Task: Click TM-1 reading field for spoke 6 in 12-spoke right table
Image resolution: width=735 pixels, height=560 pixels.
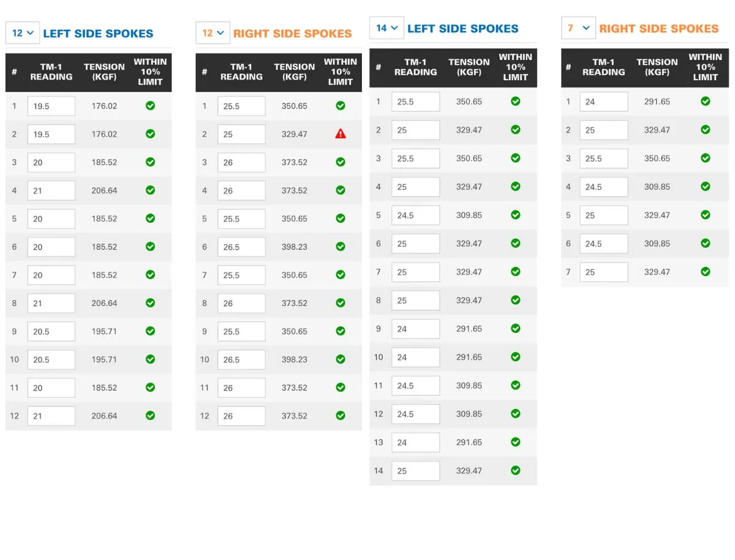Action: 241,247
